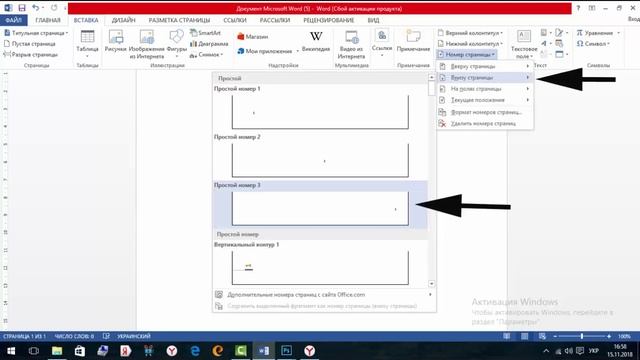Insert a blank page via Пустая страница
This screenshot has width=640, height=360.
point(29,44)
